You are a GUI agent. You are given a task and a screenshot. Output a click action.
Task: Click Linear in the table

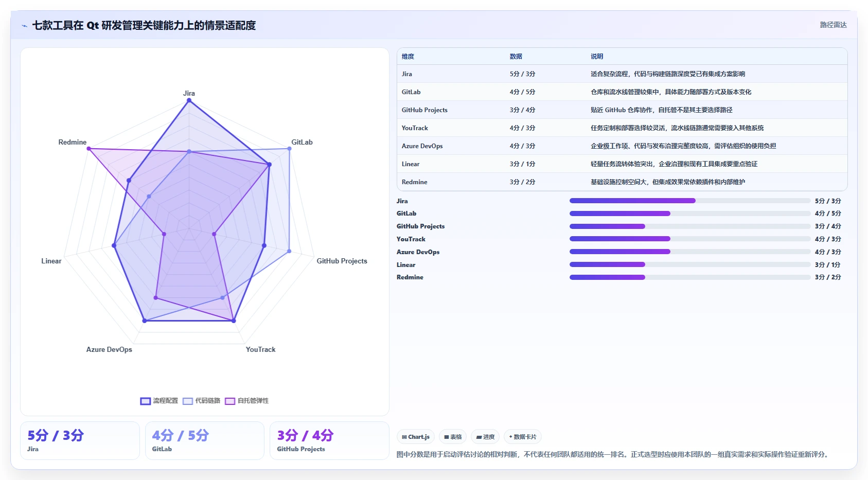coord(411,164)
